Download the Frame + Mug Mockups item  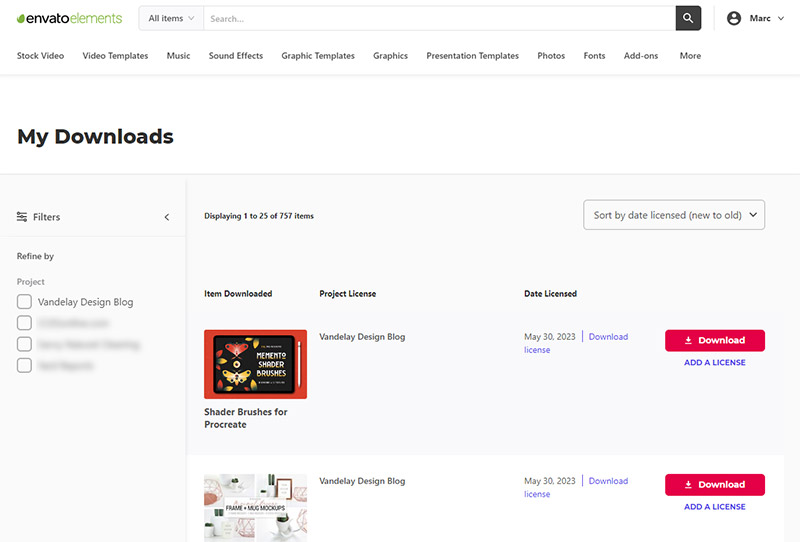(x=715, y=485)
